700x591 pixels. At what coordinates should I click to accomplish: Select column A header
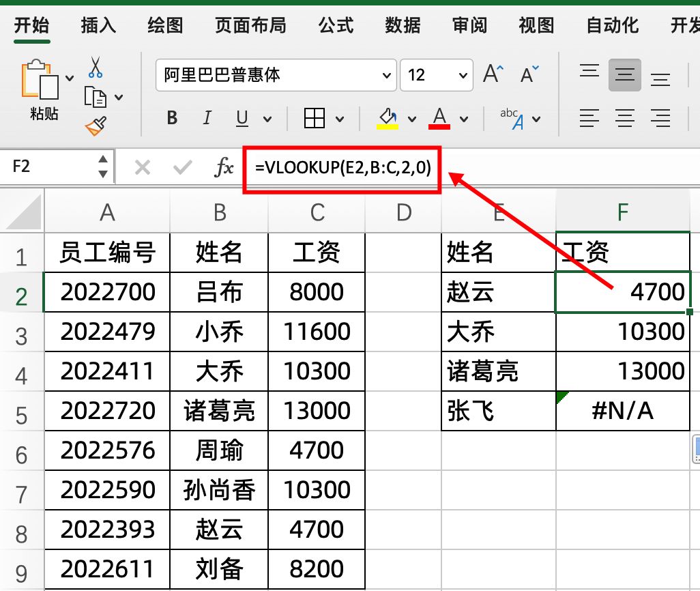(107, 212)
